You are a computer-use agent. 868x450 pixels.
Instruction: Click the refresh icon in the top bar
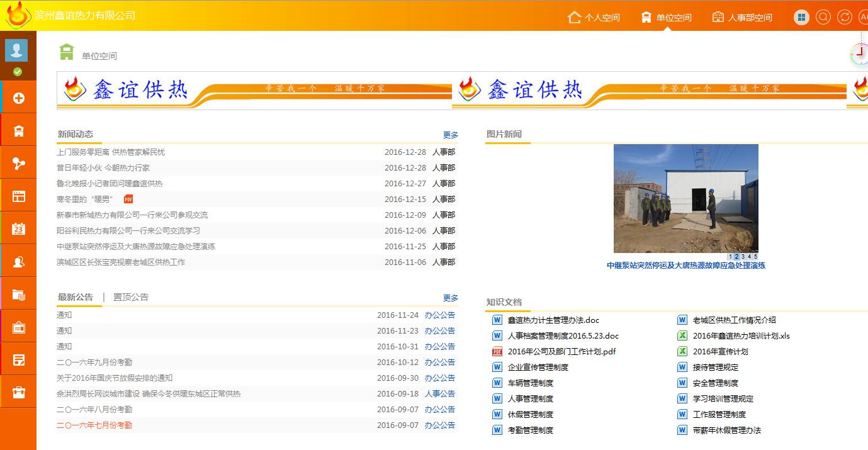tap(844, 17)
